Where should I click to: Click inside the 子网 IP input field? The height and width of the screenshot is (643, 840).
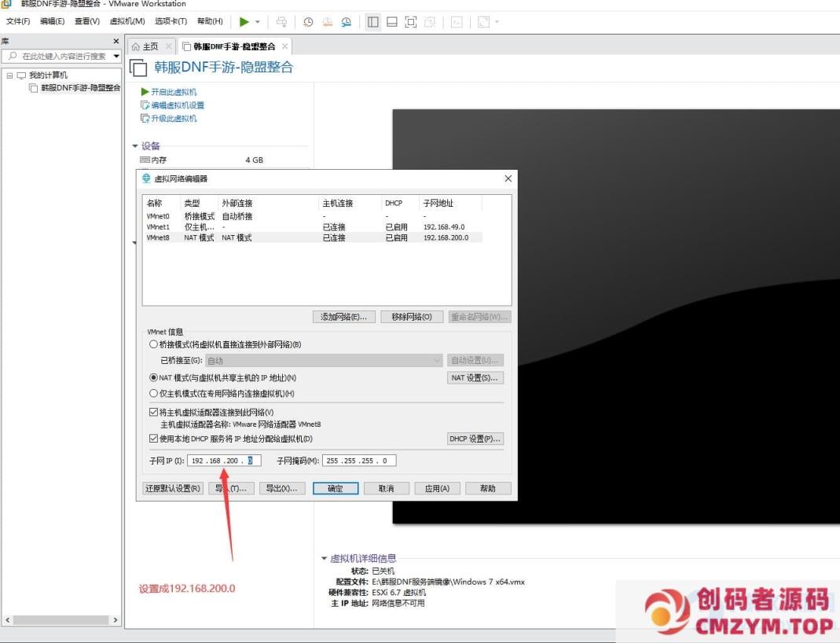pyautogui.click(x=224, y=460)
